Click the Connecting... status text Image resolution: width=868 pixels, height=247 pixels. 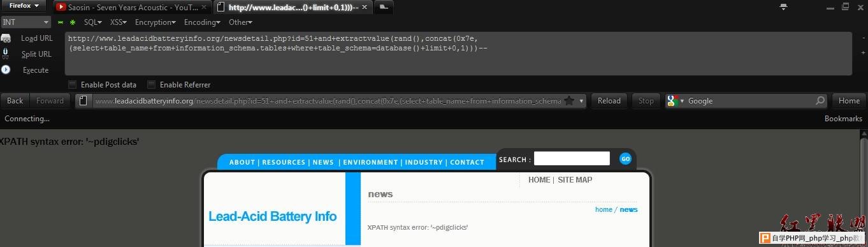point(27,119)
